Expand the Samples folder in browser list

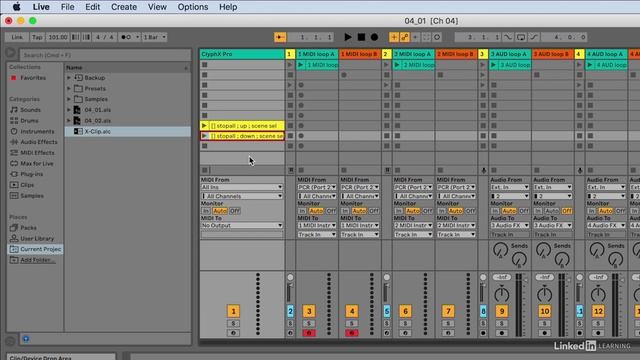[x=69, y=99]
